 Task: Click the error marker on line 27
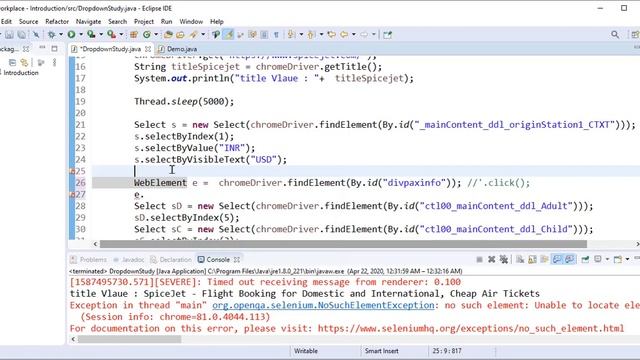[x=72, y=195]
